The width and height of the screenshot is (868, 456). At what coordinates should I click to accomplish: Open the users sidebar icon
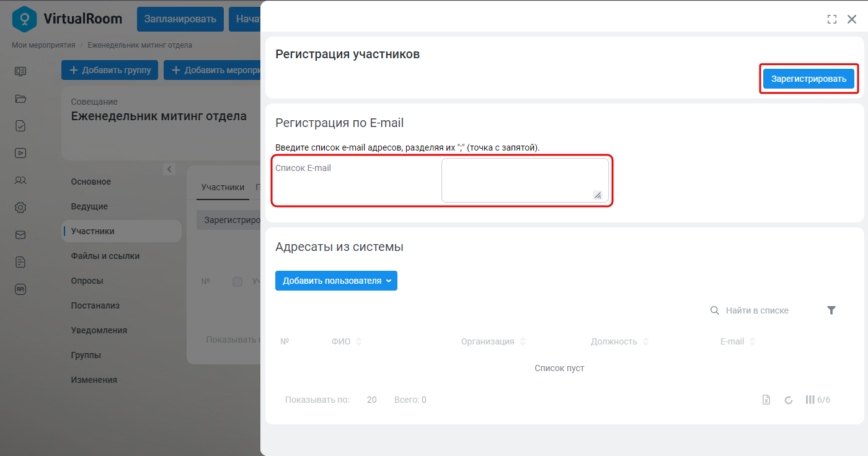(x=20, y=180)
